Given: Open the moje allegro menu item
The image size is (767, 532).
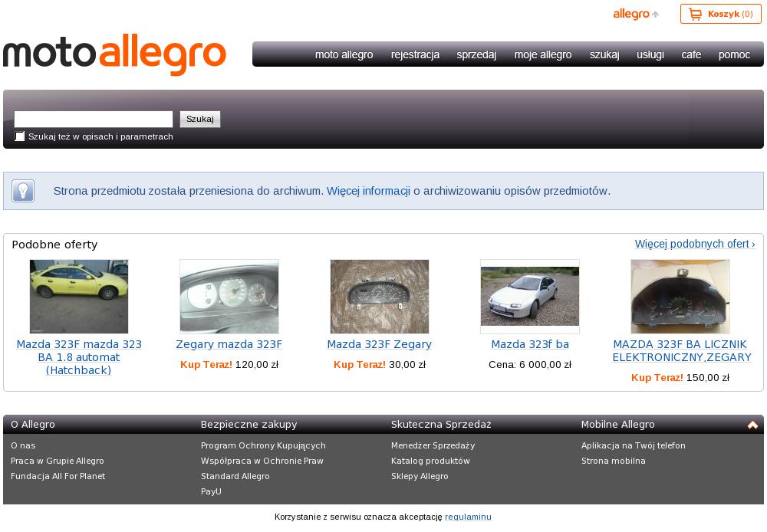Looking at the screenshot, I should pyautogui.click(x=543, y=54).
